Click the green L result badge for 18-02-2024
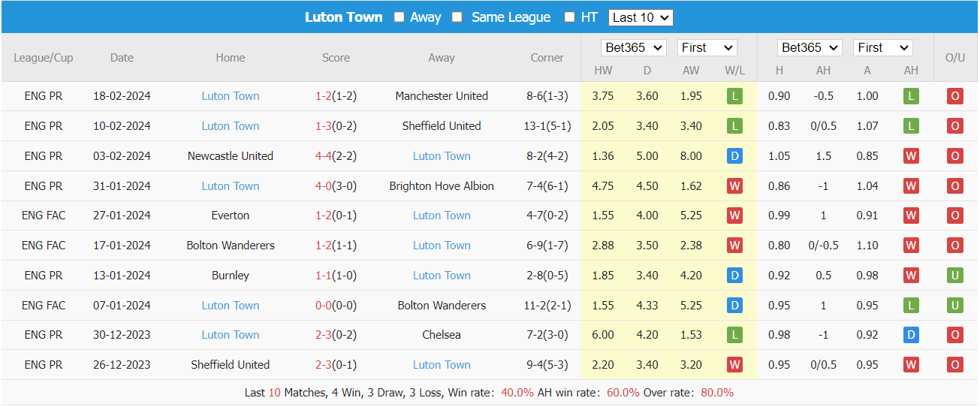The image size is (980, 407). click(734, 96)
